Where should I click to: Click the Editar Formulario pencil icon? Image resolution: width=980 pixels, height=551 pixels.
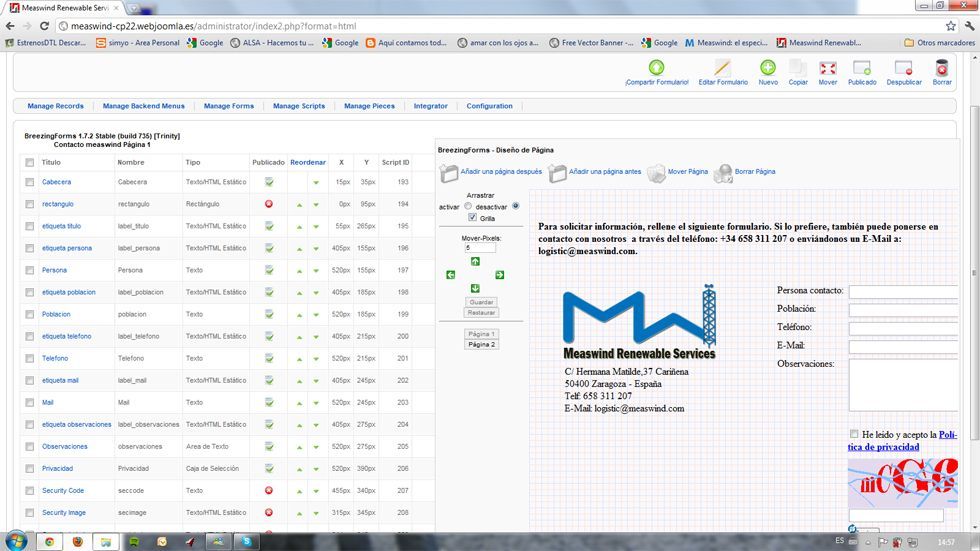coord(722,67)
